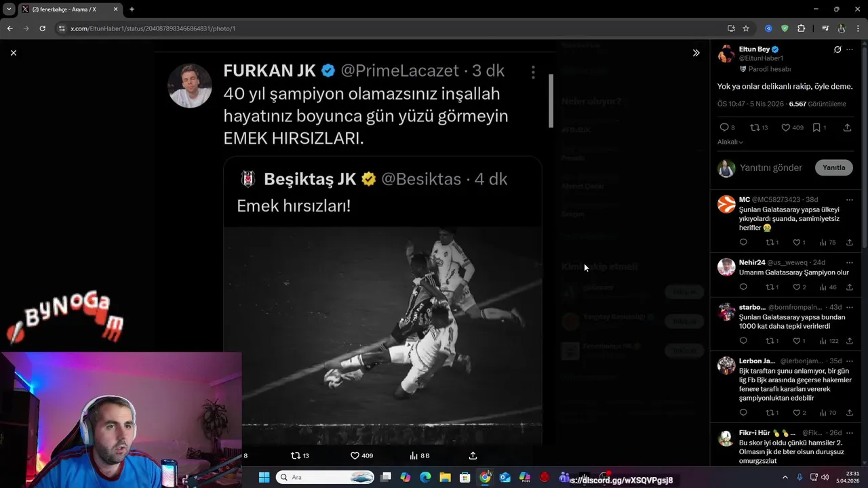Open Eltun Bey's profile name link
The height and width of the screenshot is (488, 868).
tap(754, 49)
